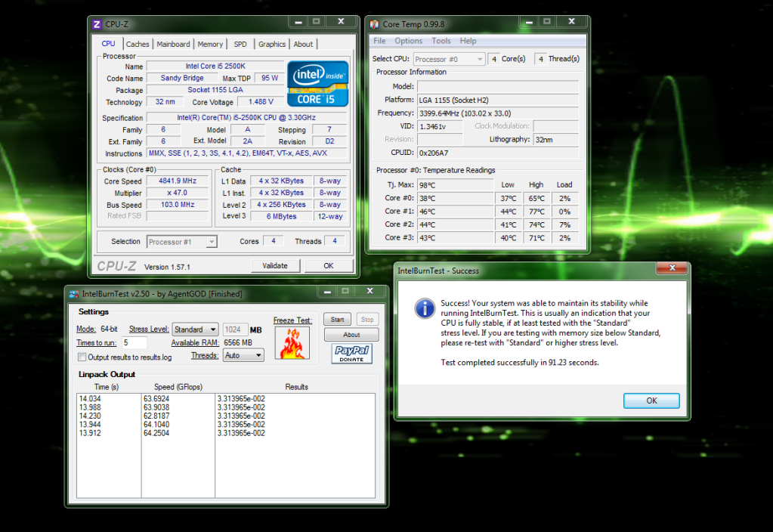The image size is (773, 532).
Task: Click the Package value Socket 1155 LGA
Action: coord(215,90)
